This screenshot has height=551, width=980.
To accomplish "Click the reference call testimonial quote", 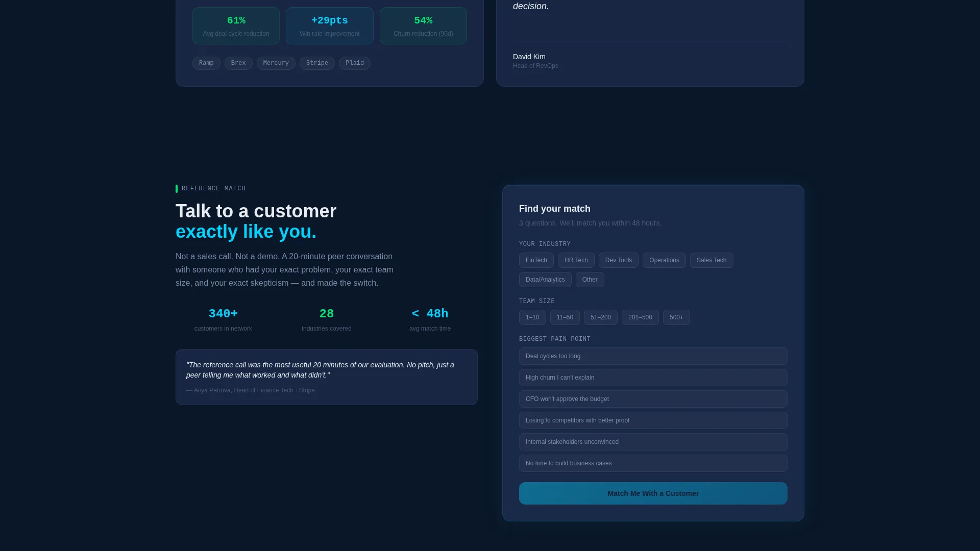I will coord(320,370).
